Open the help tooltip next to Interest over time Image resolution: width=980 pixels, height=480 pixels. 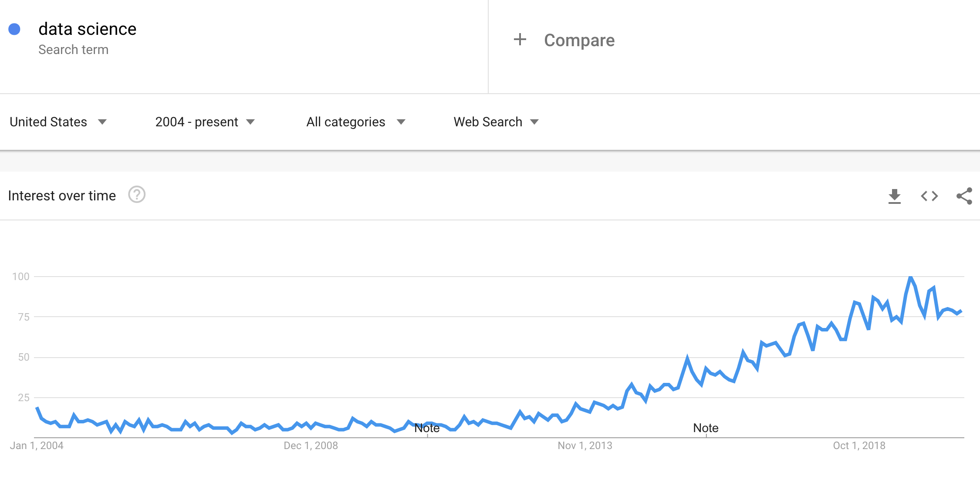[136, 196]
